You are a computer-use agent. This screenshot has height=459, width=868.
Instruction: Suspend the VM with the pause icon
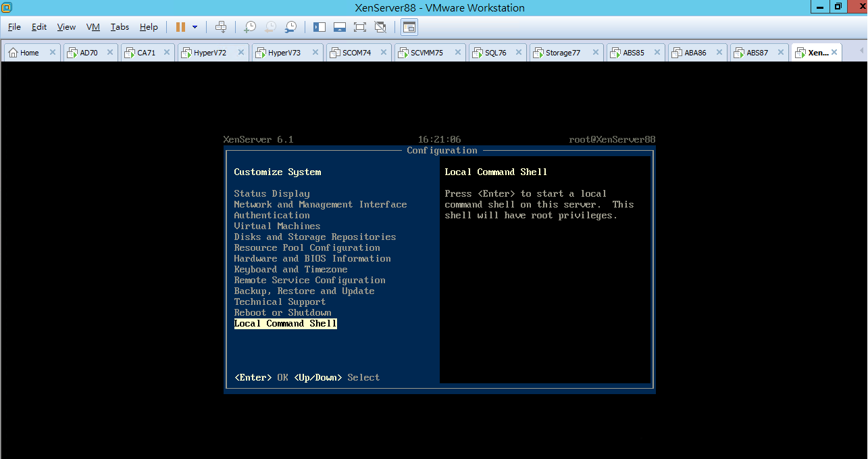(x=180, y=27)
